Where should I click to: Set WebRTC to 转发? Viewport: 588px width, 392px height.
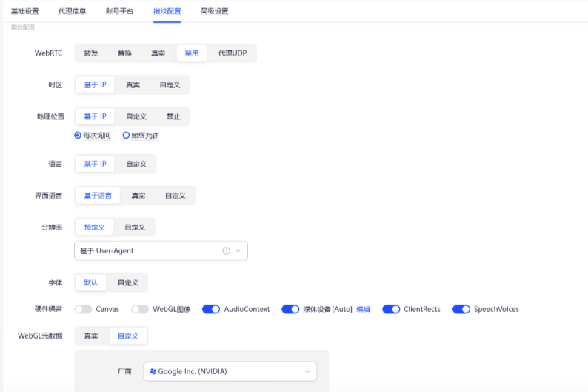click(x=91, y=53)
